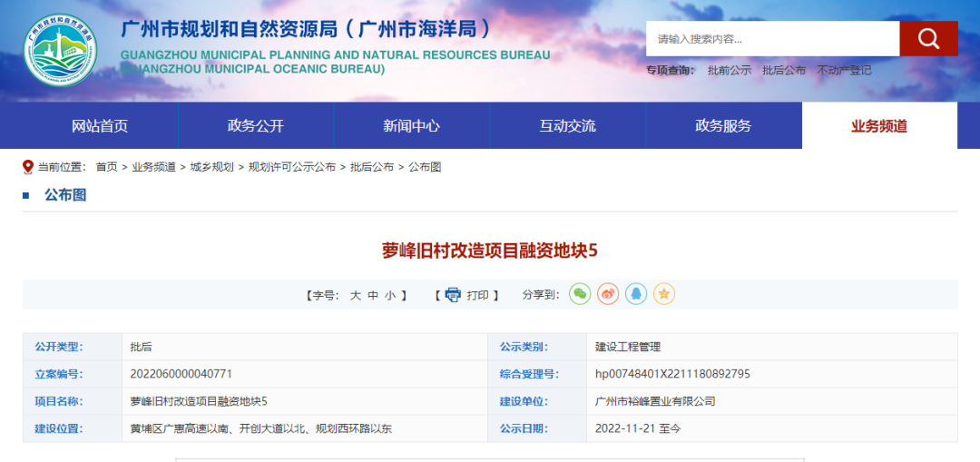Select case number 2022060000040771
This screenshot has width=980, height=462.
pyautogui.click(x=181, y=374)
